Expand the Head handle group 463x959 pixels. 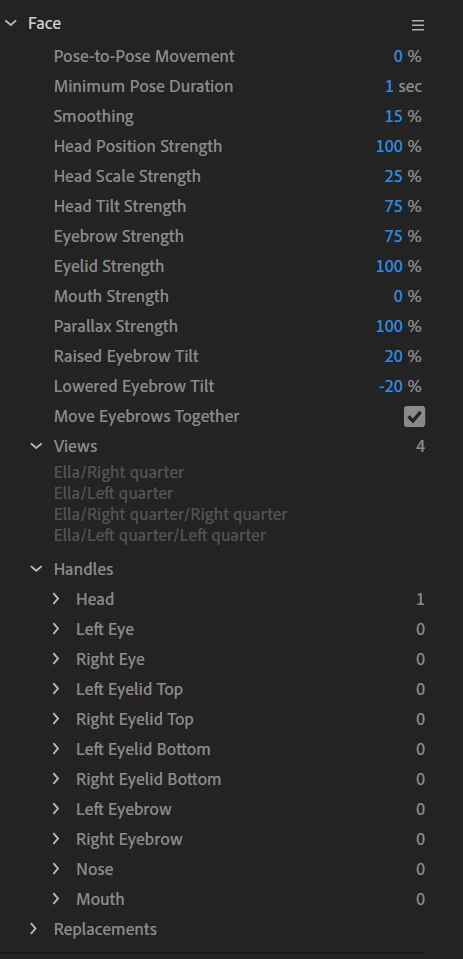(x=56, y=599)
